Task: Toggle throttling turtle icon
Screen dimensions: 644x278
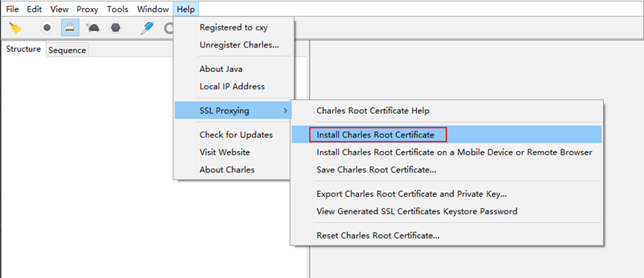Action: point(93,28)
